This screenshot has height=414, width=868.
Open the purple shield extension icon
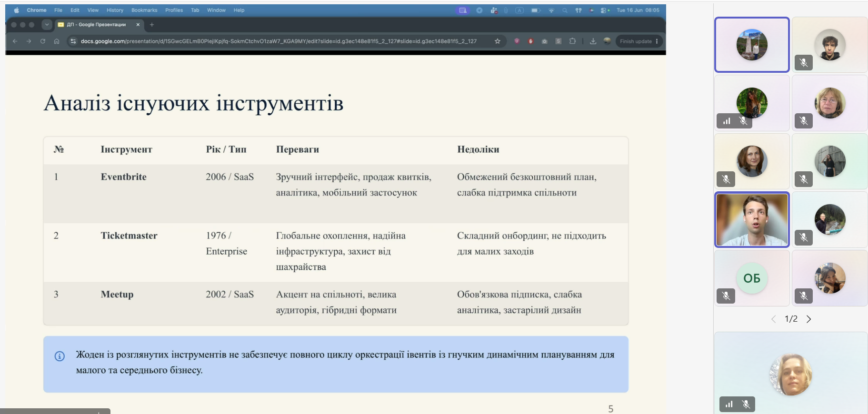tap(517, 41)
